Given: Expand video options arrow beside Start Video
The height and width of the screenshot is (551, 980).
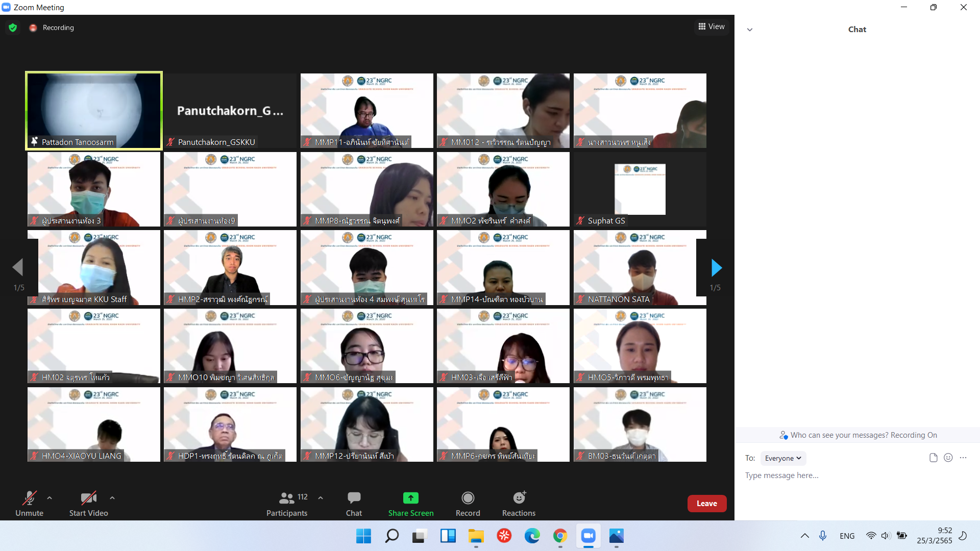Looking at the screenshot, I should [x=112, y=498].
